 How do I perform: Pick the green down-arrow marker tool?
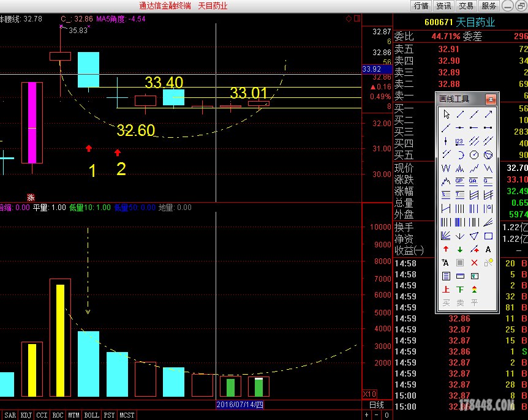(x=460, y=249)
